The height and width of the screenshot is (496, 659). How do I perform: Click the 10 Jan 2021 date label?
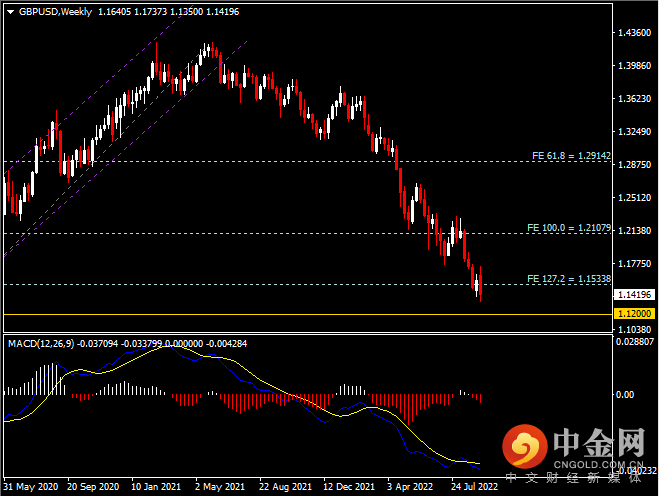156,487
